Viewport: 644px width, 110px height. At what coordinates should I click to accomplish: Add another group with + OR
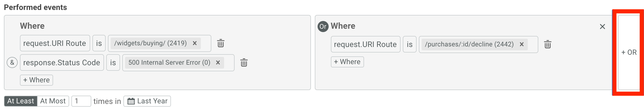point(629,53)
